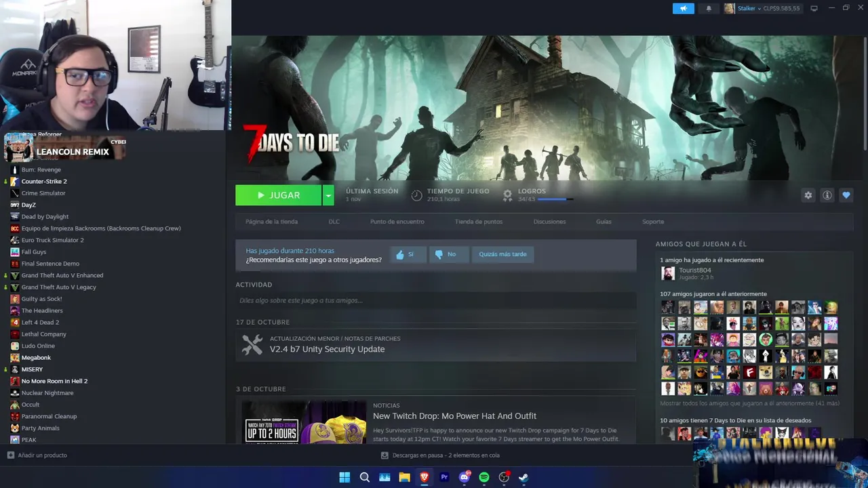Select Dead by Daylight in library

pyautogui.click(x=45, y=216)
